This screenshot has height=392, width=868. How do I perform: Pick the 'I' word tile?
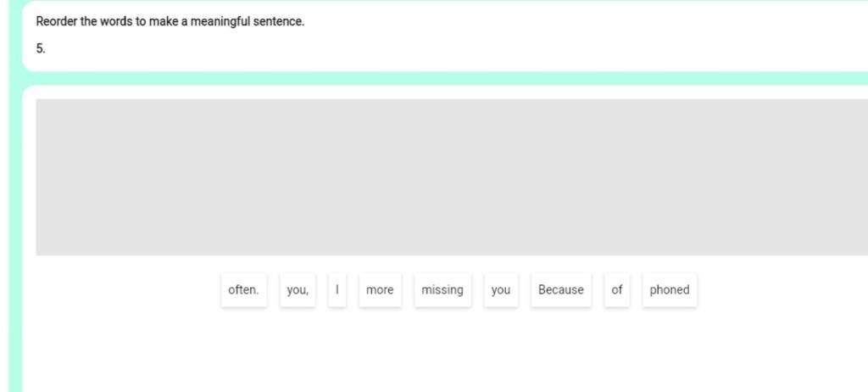click(337, 290)
